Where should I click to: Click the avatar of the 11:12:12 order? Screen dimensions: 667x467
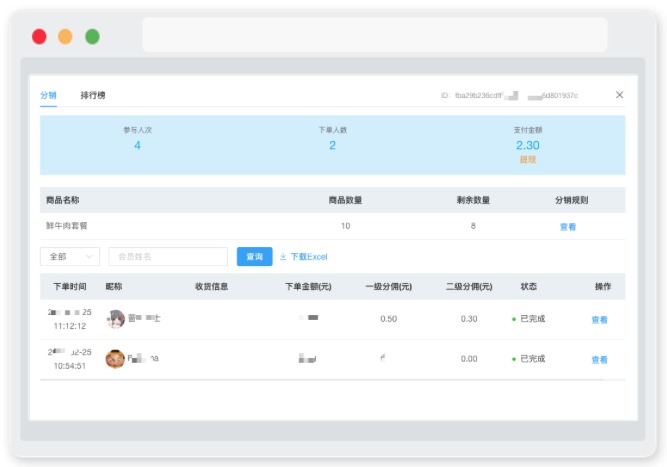pyautogui.click(x=115, y=319)
